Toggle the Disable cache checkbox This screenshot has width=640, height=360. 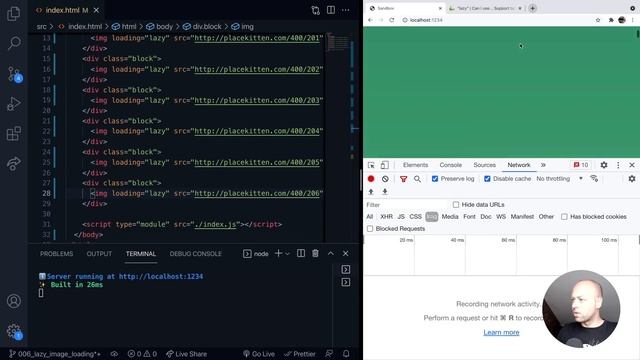pyautogui.click(x=487, y=179)
